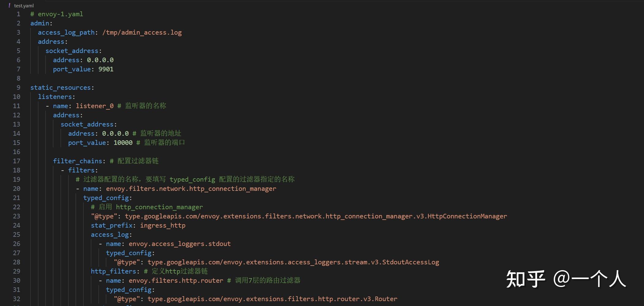The height and width of the screenshot is (306, 644).
Task: Click the StdoutAccessLog type URL
Action: (x=293, y=262)
